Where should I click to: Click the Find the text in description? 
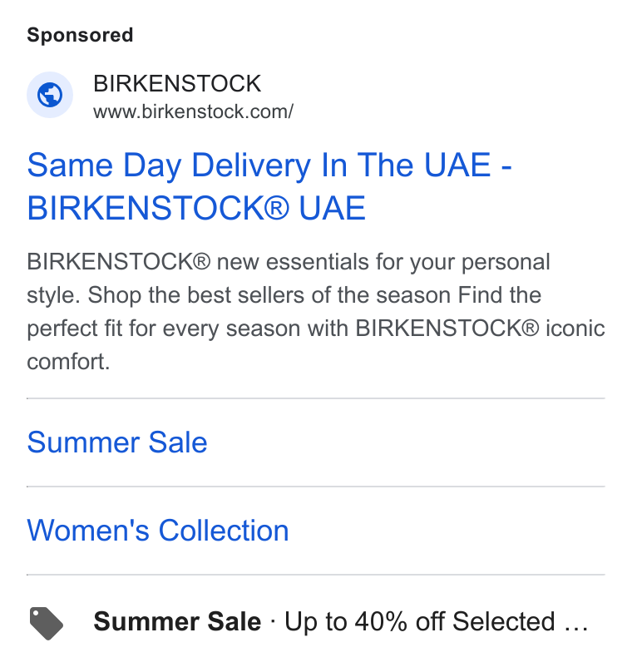500,295
